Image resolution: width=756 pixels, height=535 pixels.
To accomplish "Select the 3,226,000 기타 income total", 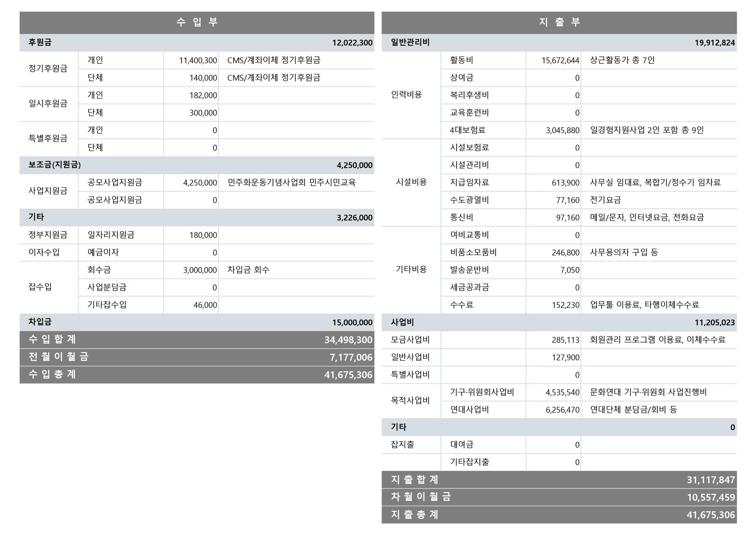I will 355,218.
